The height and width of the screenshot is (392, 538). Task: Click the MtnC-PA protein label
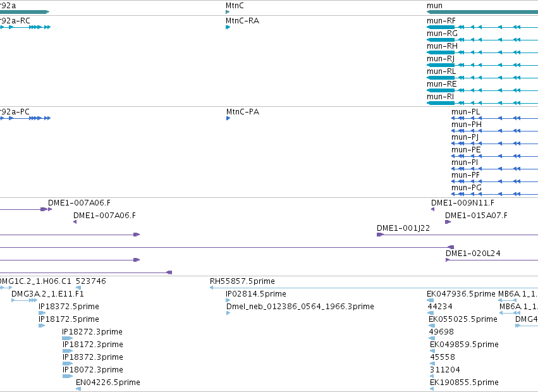pyautogui.click(x=243, y=112)
